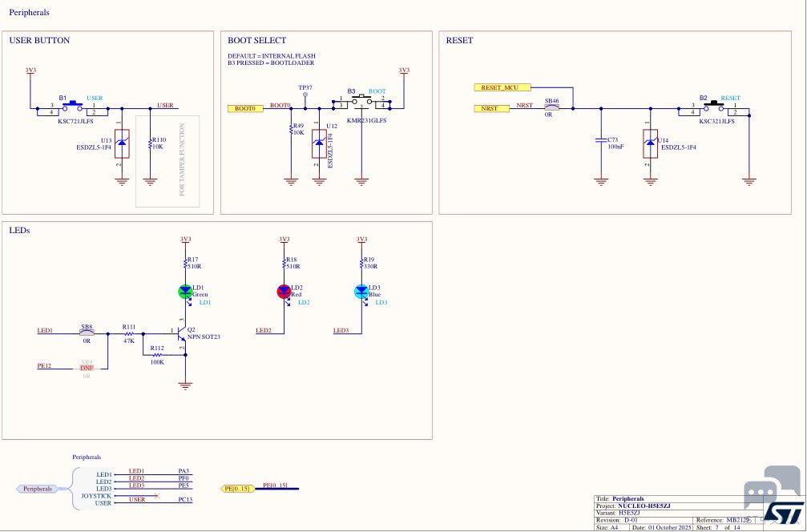Click the SB8 solder bridge symbol
The width and height of the screenshot is (807, 532).
(87, 332)
